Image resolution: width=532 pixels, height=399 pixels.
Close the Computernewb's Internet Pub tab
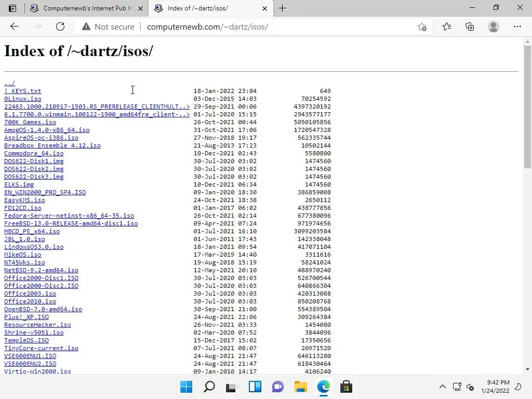point(140,8)
